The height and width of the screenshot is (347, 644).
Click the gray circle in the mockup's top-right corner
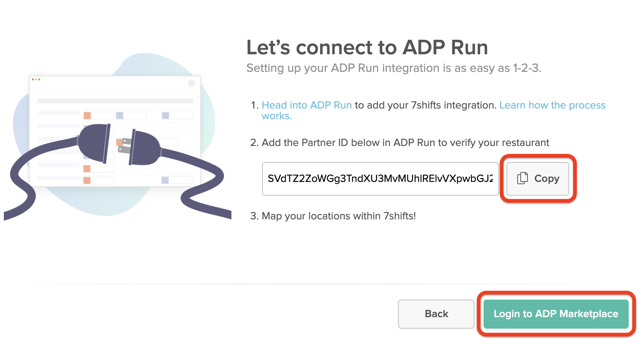tap(192, 83)
